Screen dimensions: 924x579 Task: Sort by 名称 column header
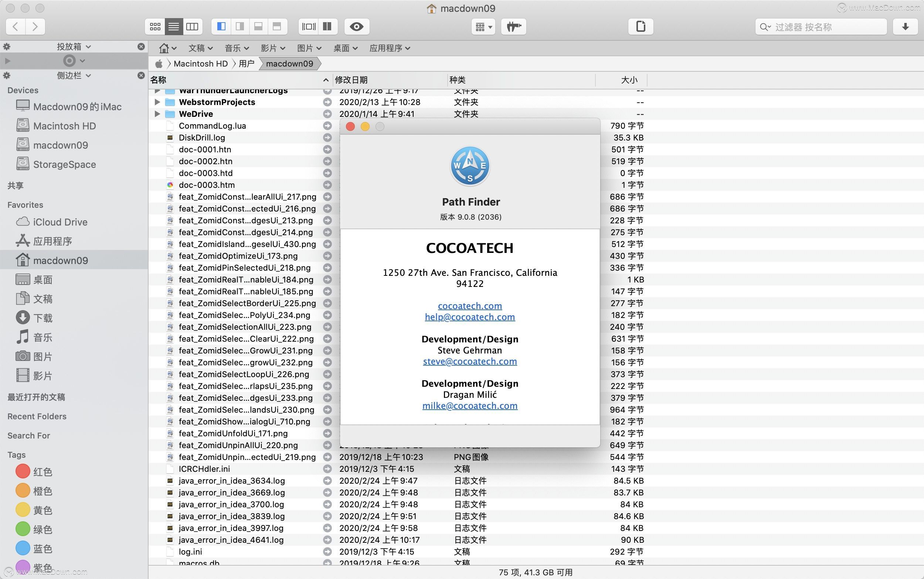[240, 80]
